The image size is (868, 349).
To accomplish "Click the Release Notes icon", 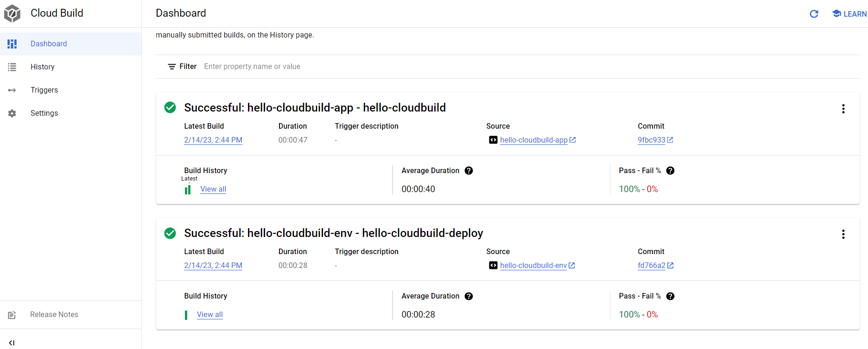I will click(12, 315).
